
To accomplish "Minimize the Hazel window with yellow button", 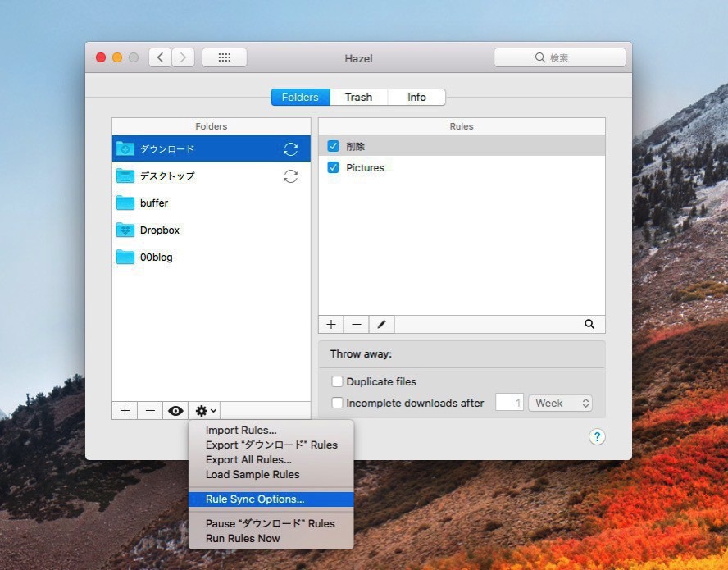I will point(117,57).
